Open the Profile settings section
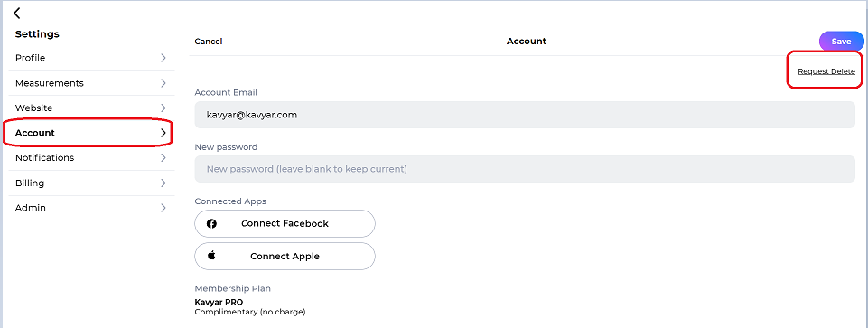Screen dimensions: 868x328 91,58
